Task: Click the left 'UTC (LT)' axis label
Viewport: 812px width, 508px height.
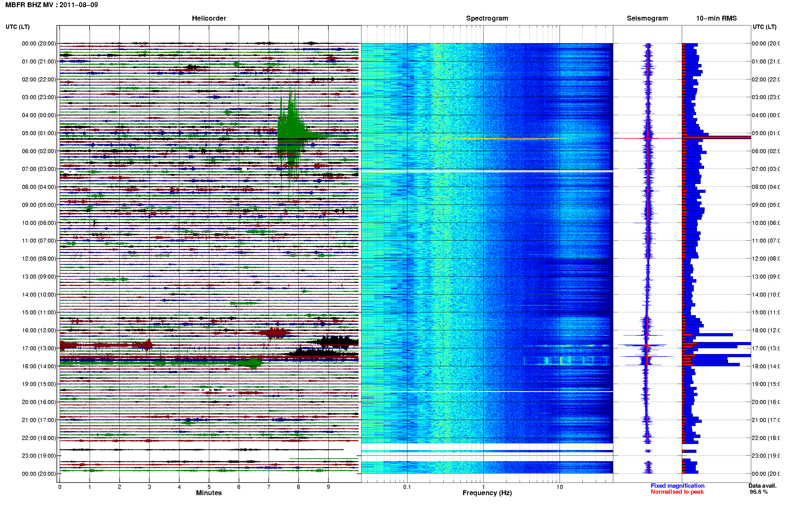Action: [17, 27]
